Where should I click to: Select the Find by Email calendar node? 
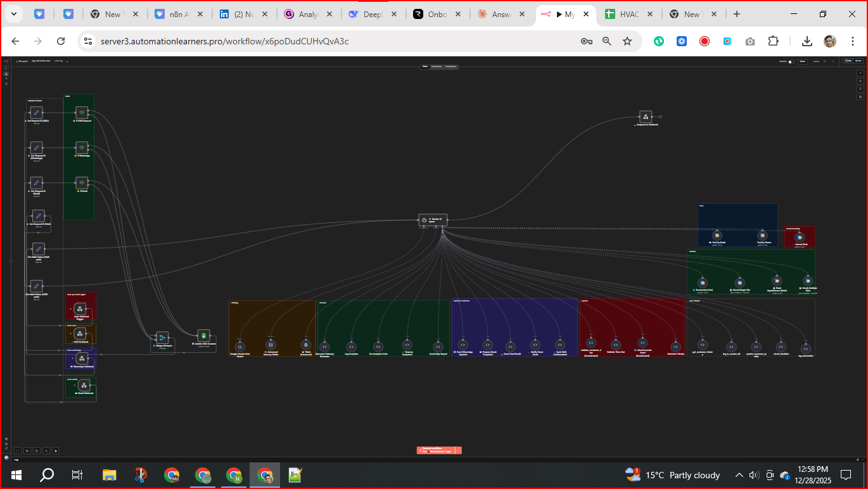tap(717, 235)
